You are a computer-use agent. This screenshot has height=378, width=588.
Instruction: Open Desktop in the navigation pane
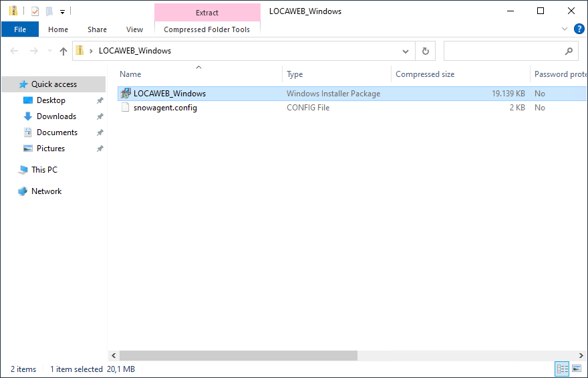pos(51,100)
